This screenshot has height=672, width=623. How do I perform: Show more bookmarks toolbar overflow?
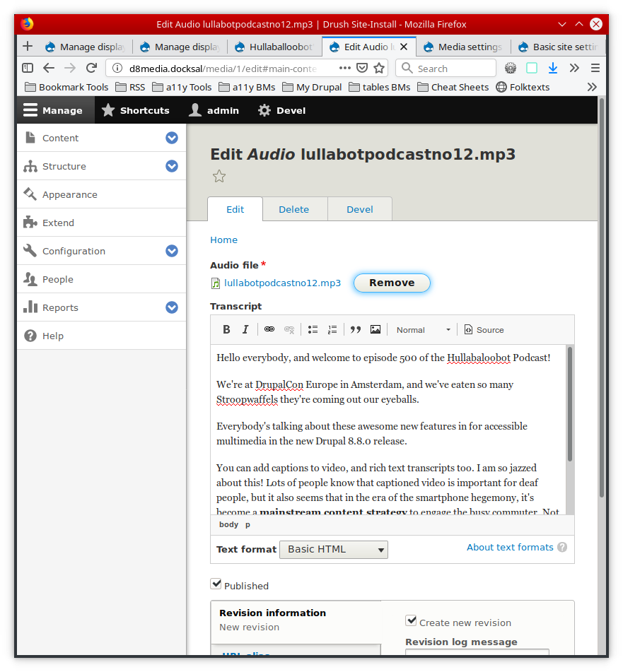(x=592, y=87)
